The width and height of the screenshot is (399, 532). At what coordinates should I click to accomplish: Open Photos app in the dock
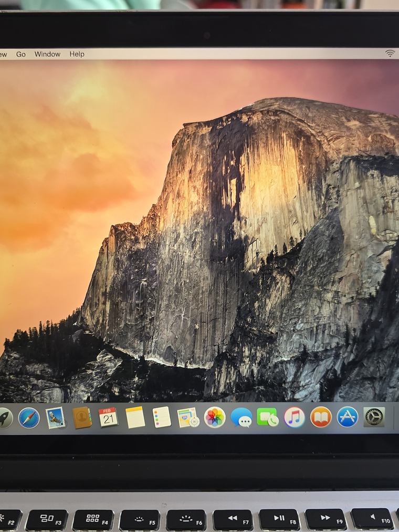click(215, 418)
